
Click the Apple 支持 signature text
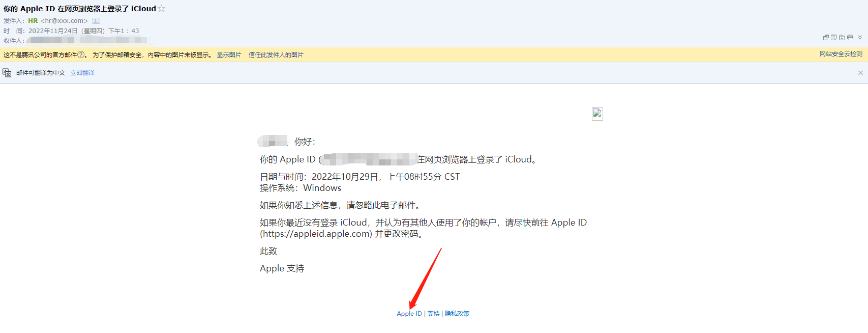click(x=282, y=268)
